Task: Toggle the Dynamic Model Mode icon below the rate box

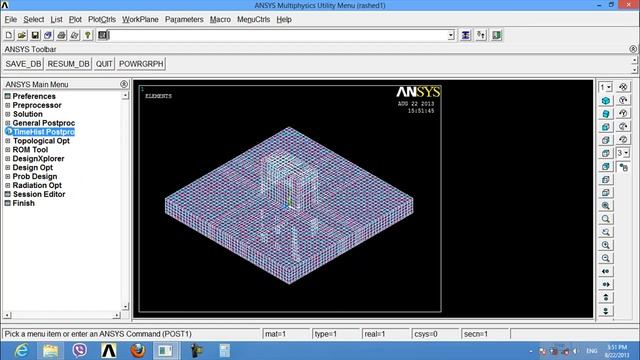Action: pos(623,167)
